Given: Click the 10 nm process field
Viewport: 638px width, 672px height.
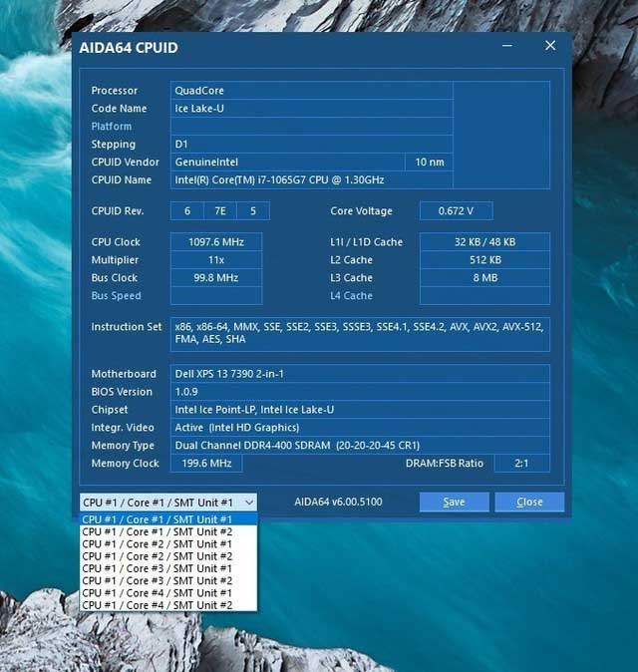Looking at the screenshot, I should click(x=429, y=162).
